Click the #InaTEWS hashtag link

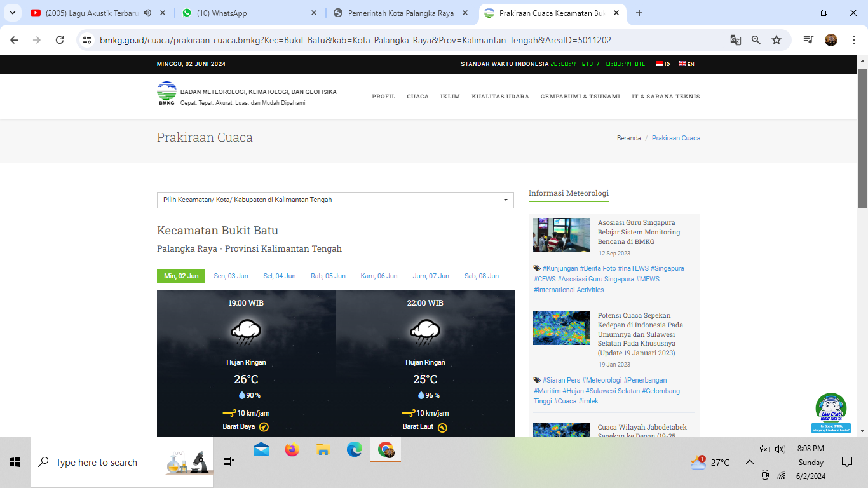tap(632, 268)
